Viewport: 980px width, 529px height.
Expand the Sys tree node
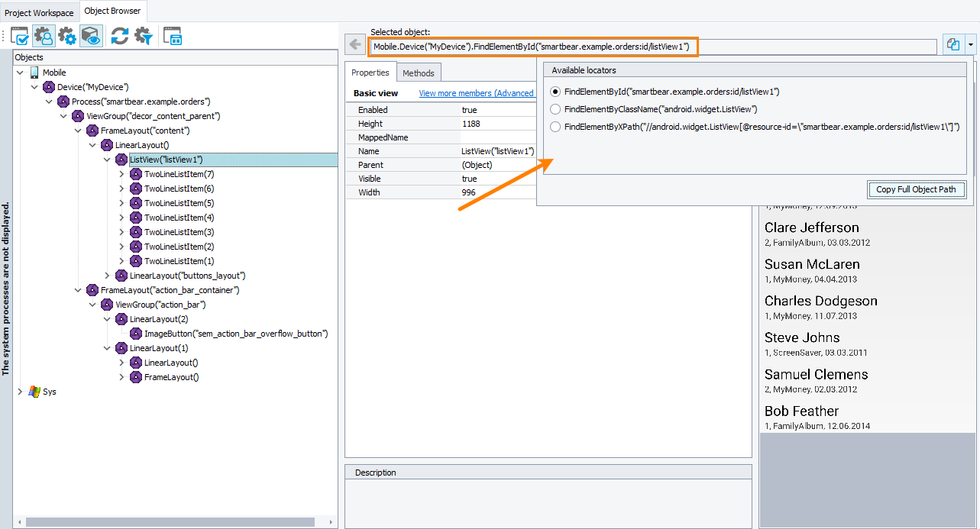point(20,392)
